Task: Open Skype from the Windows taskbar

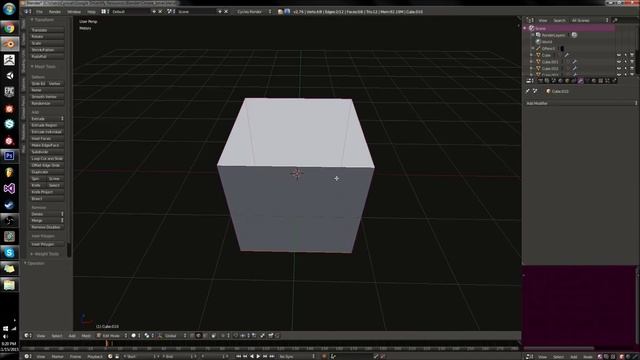Action: 9,253
